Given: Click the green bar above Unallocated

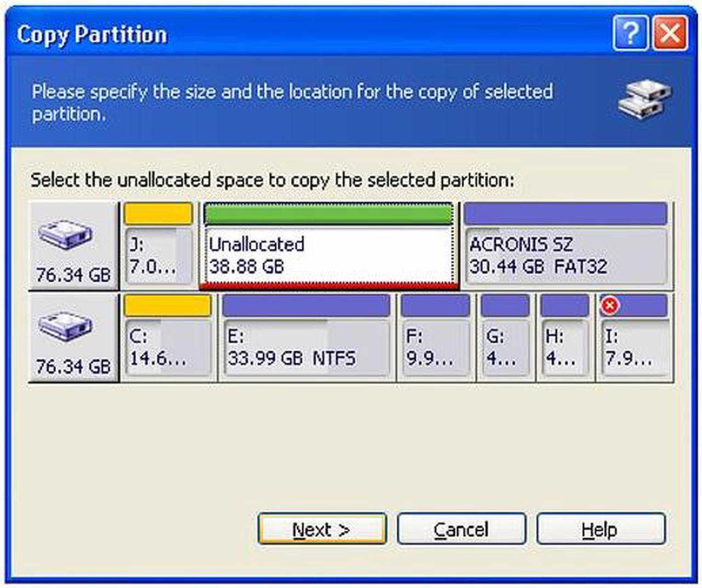Looking at the screenshot, I should [x=329, y=214].
